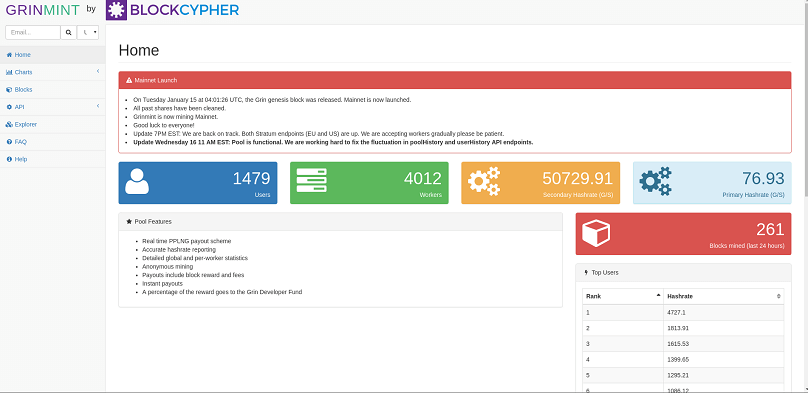This screenshot has width=808, height=393.
Task: Open the dropdown beside the search button
Action: pos(88,32)
